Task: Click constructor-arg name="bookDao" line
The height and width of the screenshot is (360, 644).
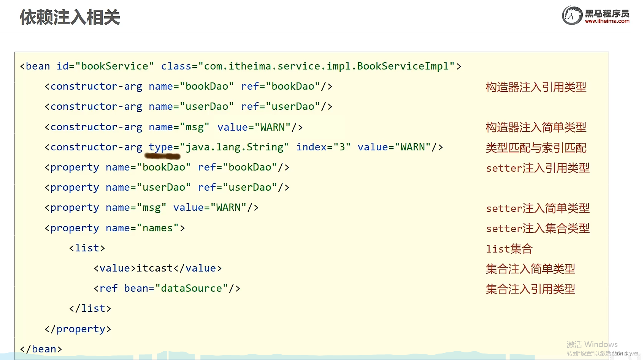Action: 189,87
